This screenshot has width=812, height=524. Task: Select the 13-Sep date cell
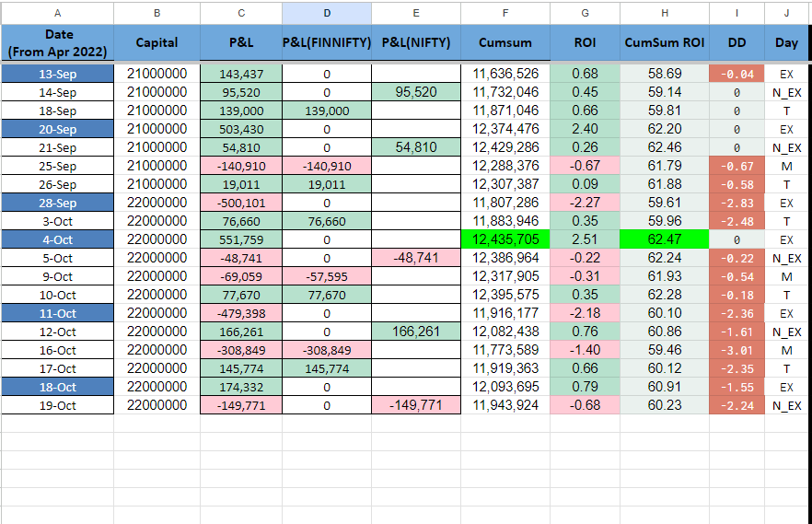click(57, 74)
